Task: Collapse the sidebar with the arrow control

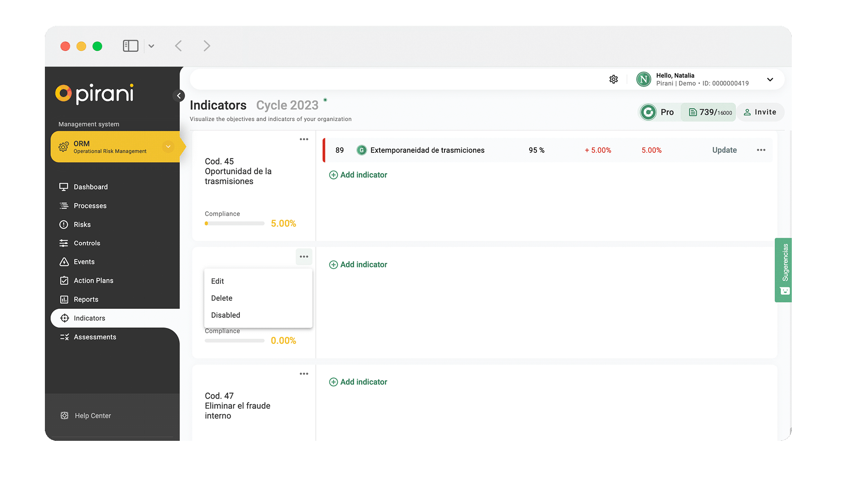Action: (179, 96)
